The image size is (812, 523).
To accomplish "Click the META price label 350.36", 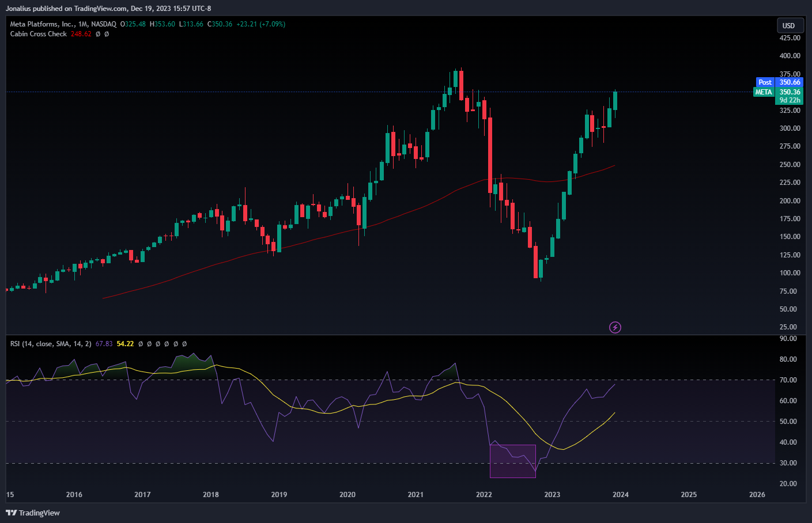I will [x=777, y=92].
